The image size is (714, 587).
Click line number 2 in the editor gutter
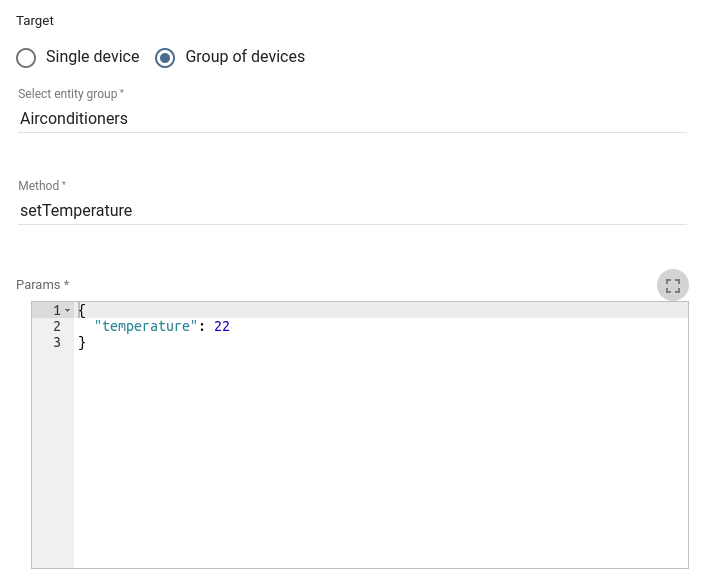[57, 326]
